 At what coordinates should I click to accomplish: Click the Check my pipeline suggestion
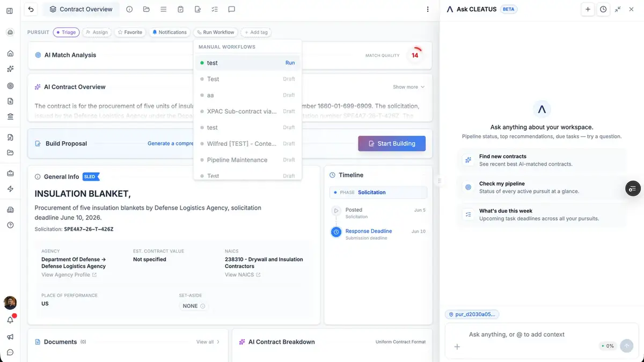pos(542,187)
